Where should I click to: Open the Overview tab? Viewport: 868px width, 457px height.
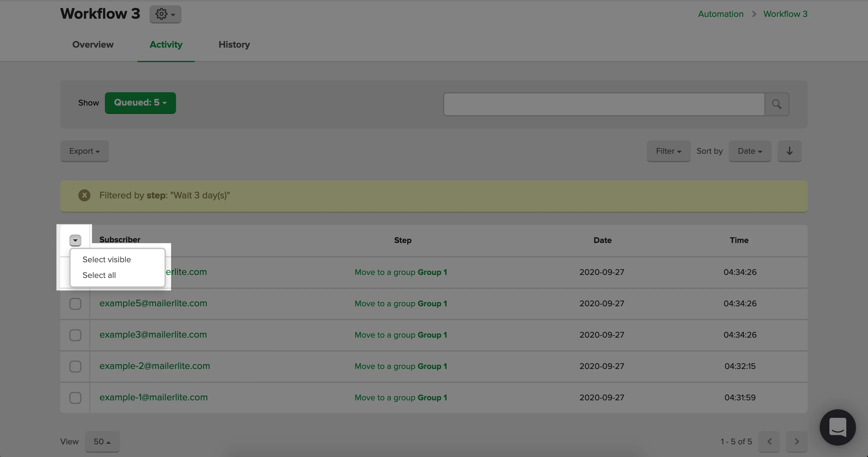(93, 45)
